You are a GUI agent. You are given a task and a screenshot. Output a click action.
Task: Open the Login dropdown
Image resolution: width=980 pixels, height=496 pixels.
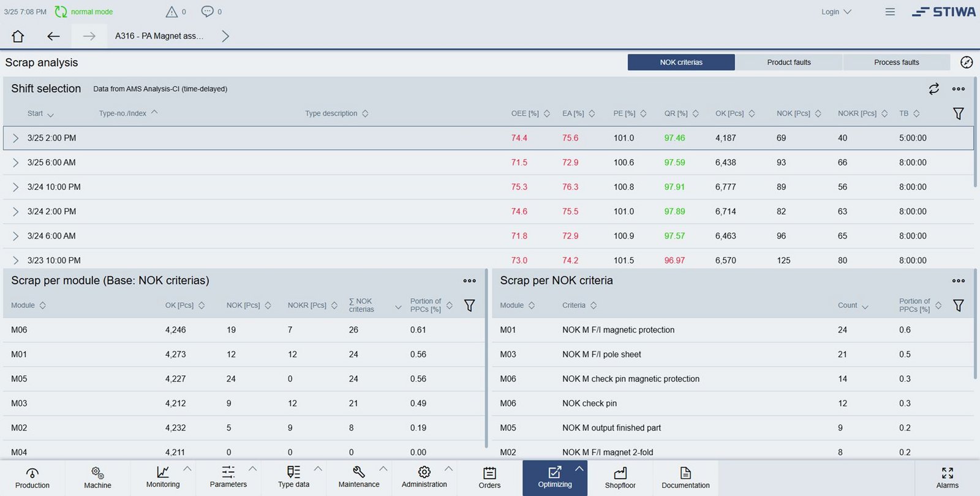pos(836,12)
